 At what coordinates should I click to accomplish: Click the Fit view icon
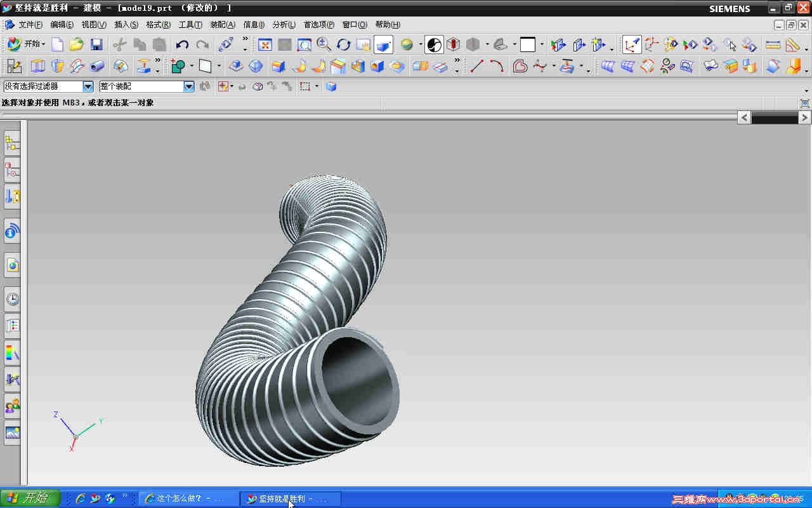265,44
